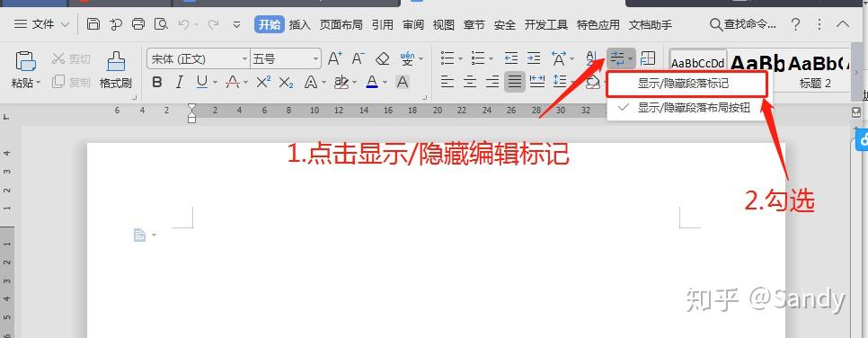Open the 开发工具 ribbon tab
The image size is (868, 338).
(545, 25)
